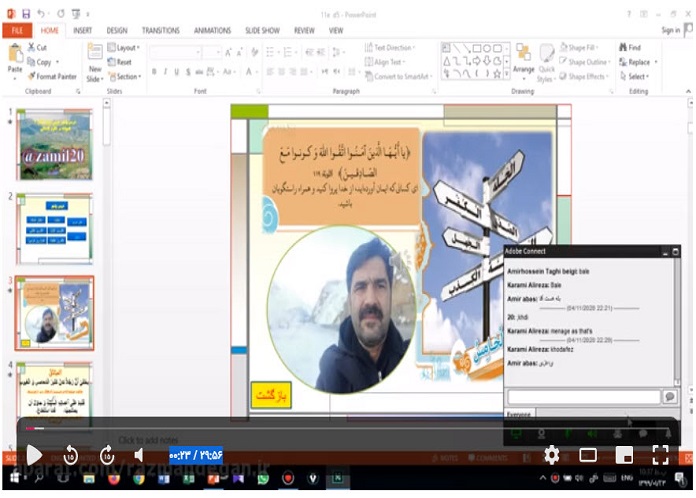Open the VIEW tab
696x498 pixels.
336,30
